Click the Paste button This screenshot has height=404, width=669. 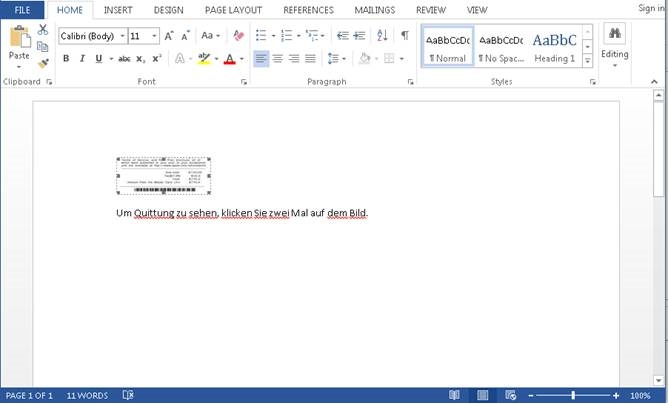[x=19, y=47]
